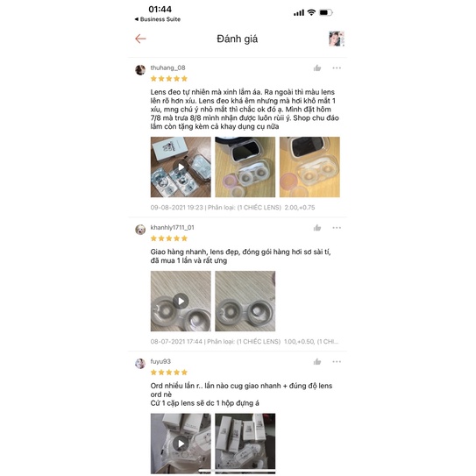
Task: View thuhang_08's middle lens case photo
Action: click(x=245, y=167)
